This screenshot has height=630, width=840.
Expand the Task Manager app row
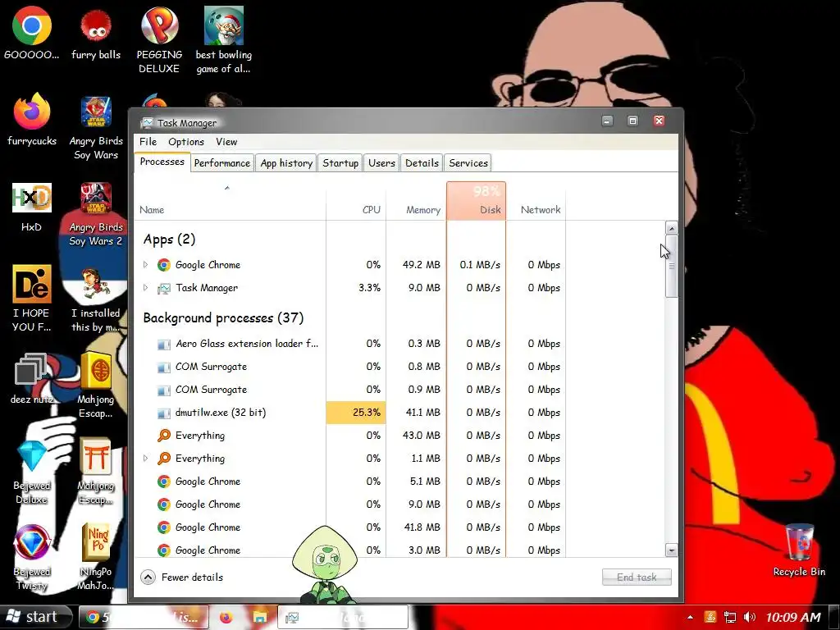[x=145, y=288]
